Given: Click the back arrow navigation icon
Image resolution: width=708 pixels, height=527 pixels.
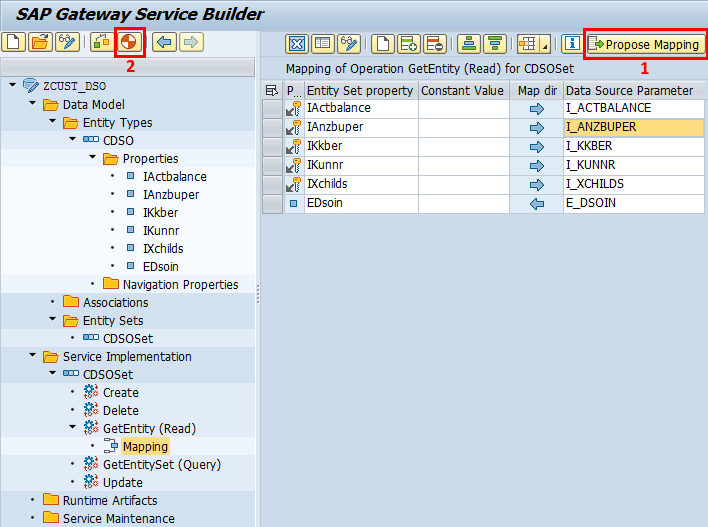Looking at the screenshot, I should [165, 42].
